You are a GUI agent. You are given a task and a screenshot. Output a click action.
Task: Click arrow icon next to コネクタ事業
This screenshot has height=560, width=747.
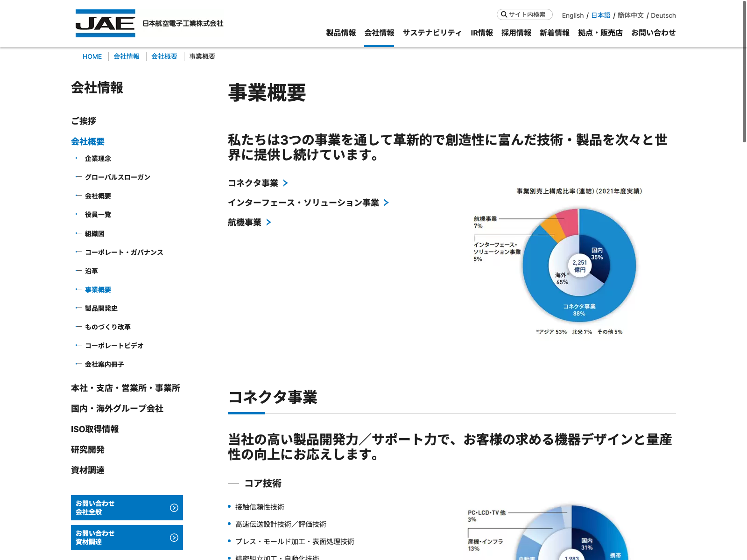pyautogui.click(x=285, y=183)
